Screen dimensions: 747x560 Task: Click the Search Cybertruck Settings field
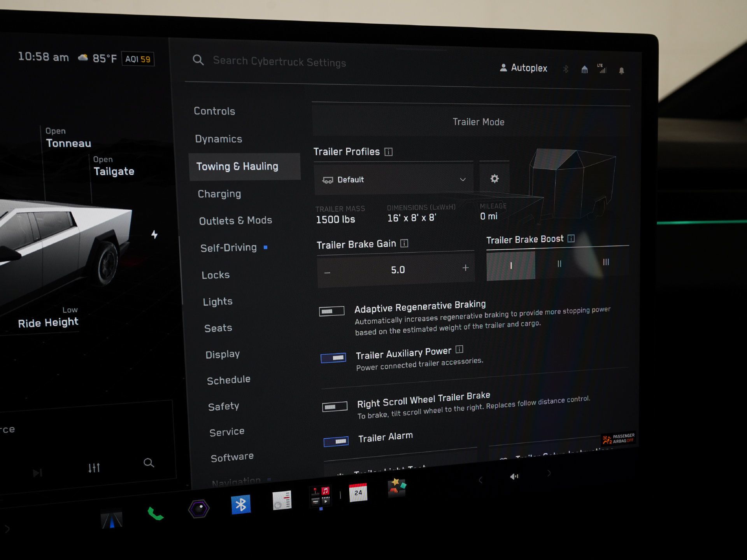279,62
